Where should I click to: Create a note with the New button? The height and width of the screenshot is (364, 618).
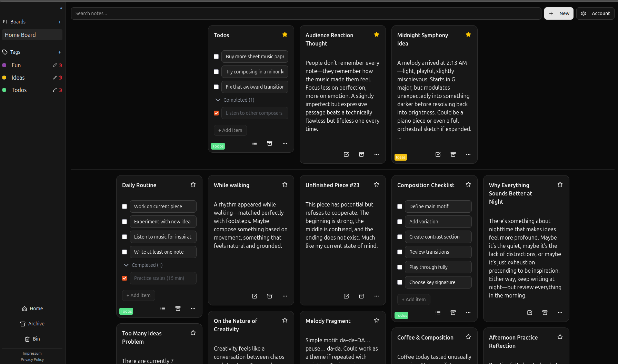(x=559, y=13)
